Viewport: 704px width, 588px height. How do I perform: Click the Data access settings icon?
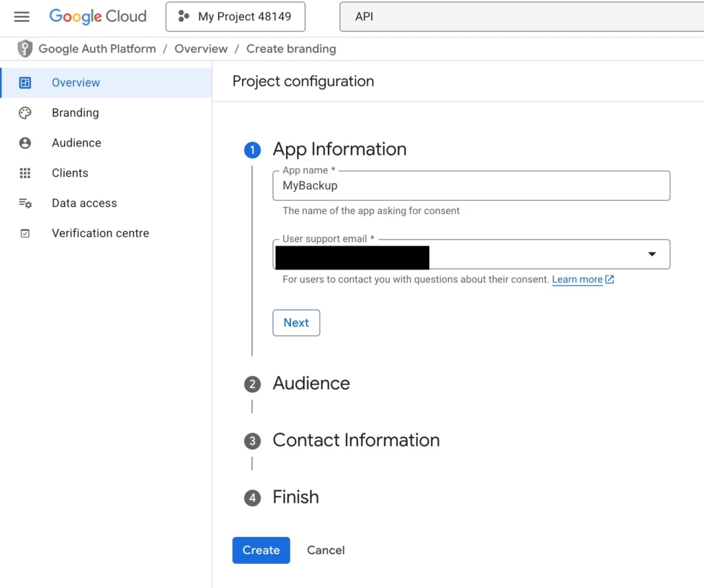pyautogui.click(x=25, y=203)
